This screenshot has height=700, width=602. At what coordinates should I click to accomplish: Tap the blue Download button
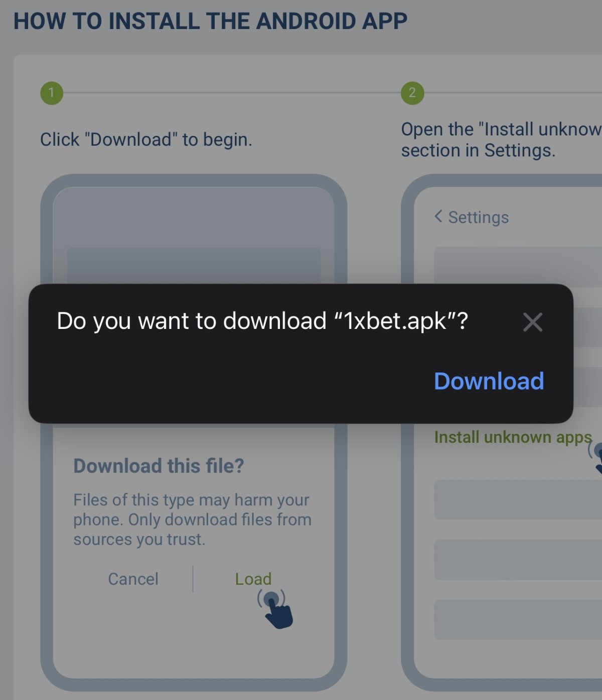489,381
